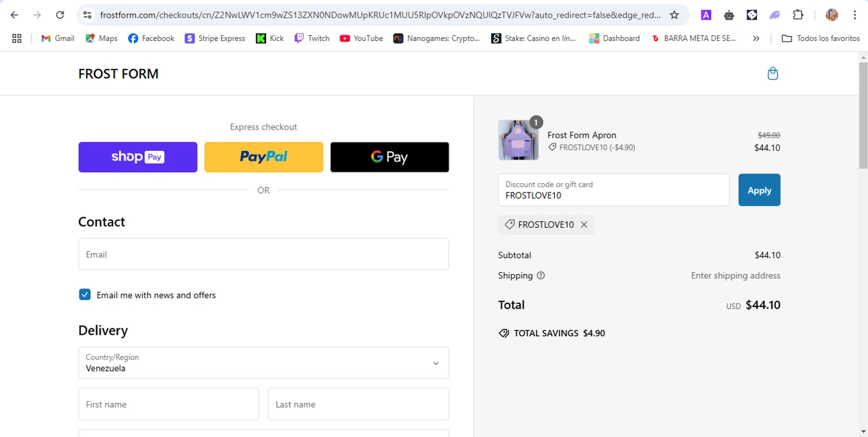
Task: Open Facebook bookmark
Action: [x=151, y=38]
